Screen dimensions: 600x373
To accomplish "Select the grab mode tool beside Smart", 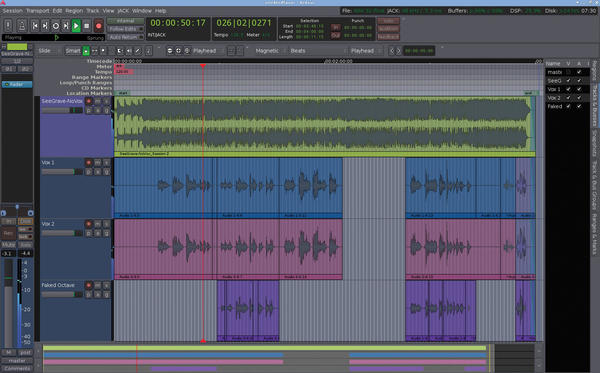I will [86, 51].
